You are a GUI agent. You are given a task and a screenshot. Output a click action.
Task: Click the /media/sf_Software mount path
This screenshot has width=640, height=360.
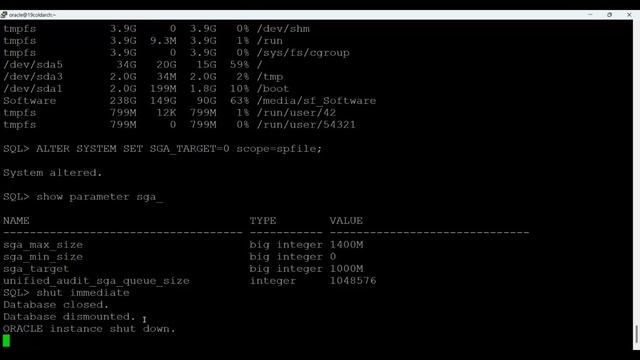[x=316, y=101]
